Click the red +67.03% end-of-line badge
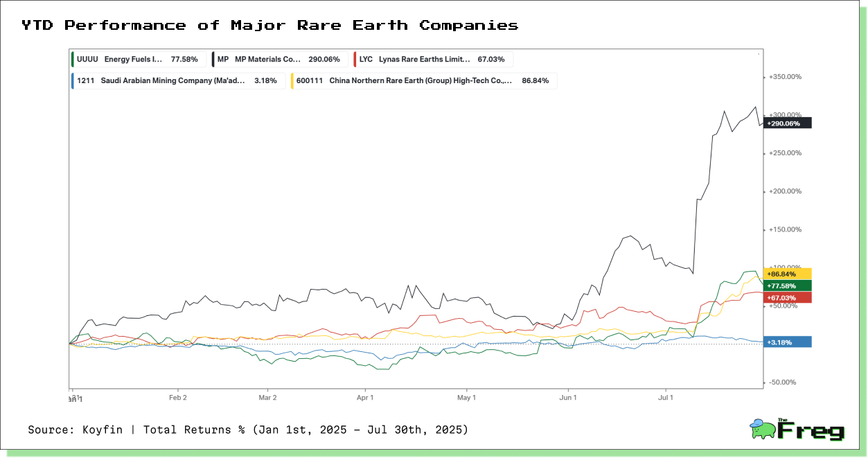 point(787,297)
